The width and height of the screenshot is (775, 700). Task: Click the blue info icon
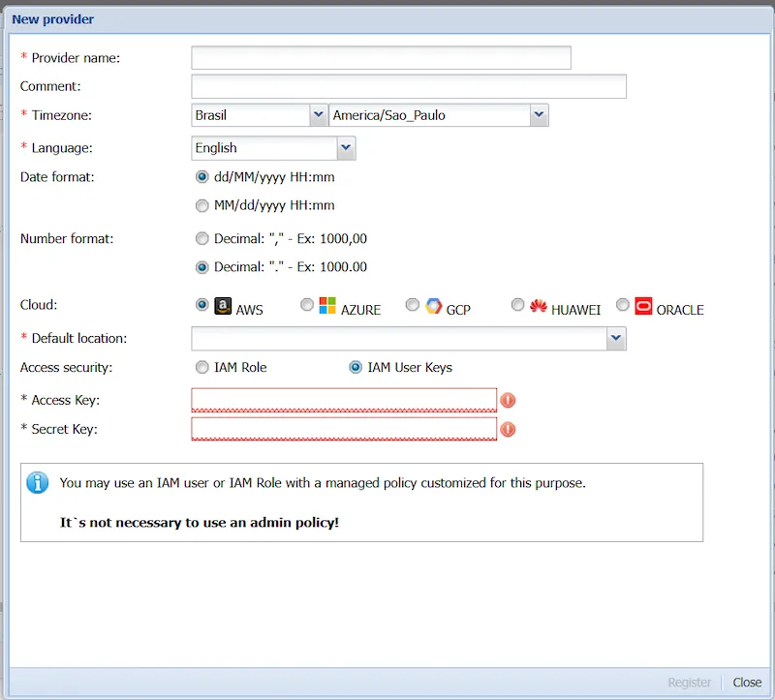pos(38,482)
